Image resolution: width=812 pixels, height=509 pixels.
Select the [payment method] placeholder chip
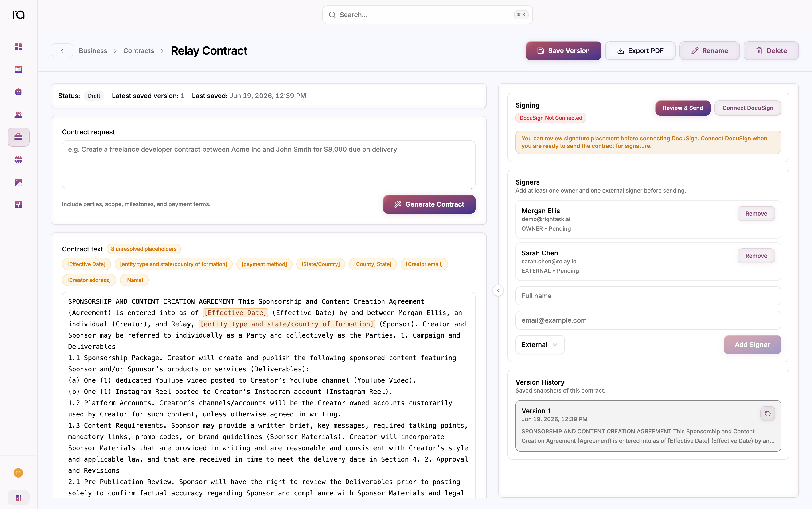pyautogui.click(x=264, y=264)
